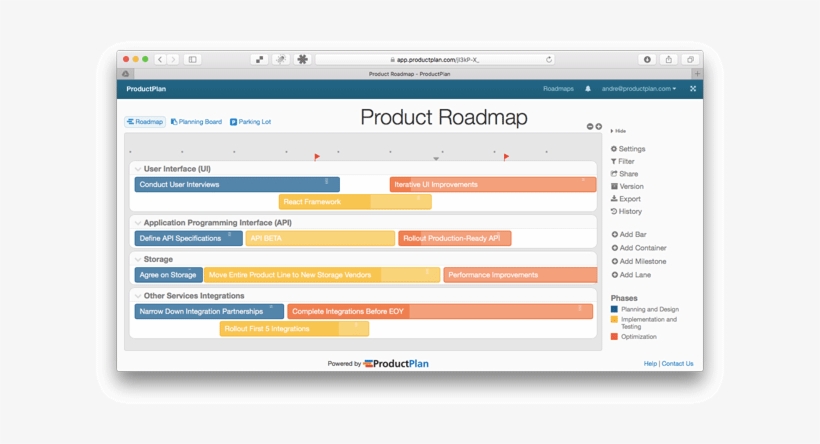The width and height of the screenshot is (820, 444).
Task: Click the Share roadmap option
Action: coord(624,174)
